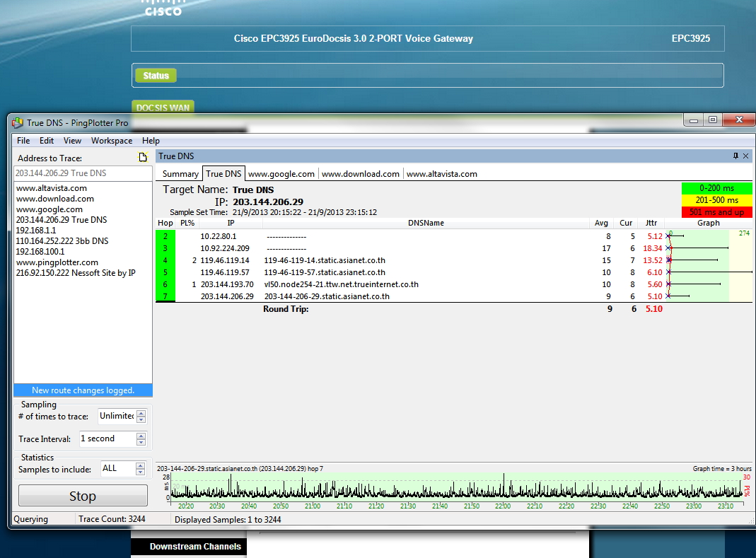Click the yellow 201-500 ms legend swatch
This screenshot has width=756, height=558.
[716, 200]
